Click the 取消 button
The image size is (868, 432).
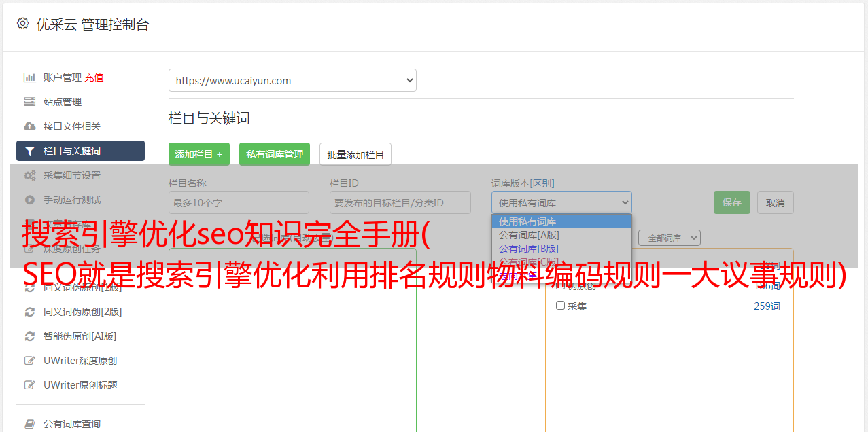tap(776, 202)
